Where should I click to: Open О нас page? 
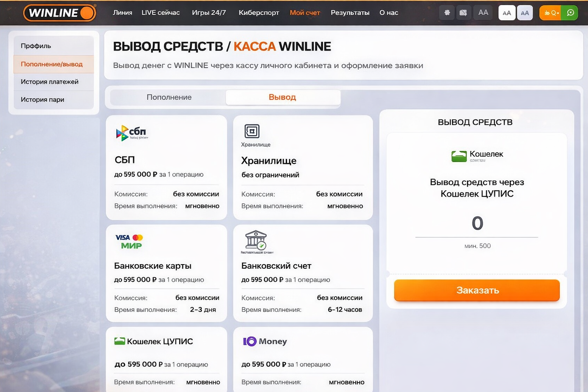pyautogui.click(x=389, y=13)
